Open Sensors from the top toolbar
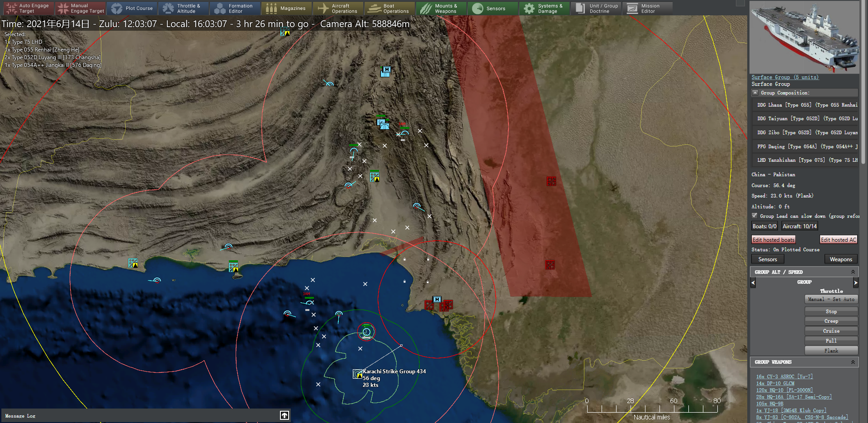868x423 pixels. (493, 8)
